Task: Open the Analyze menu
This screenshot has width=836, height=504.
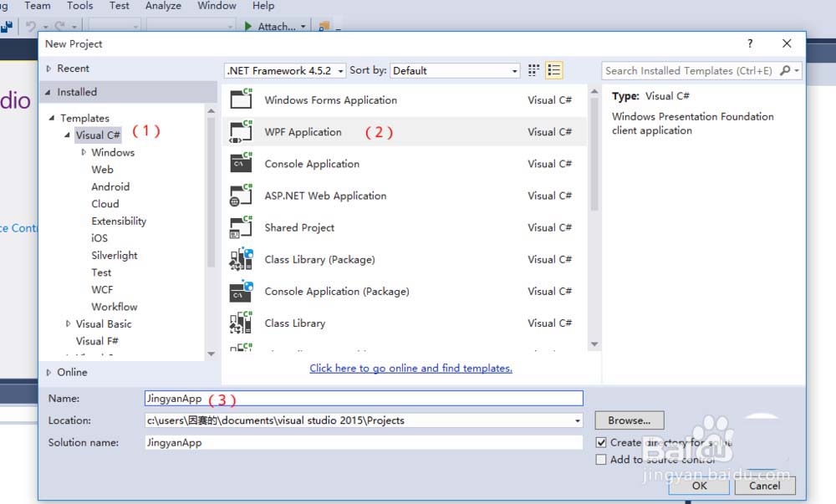Action: coord(163,6)
